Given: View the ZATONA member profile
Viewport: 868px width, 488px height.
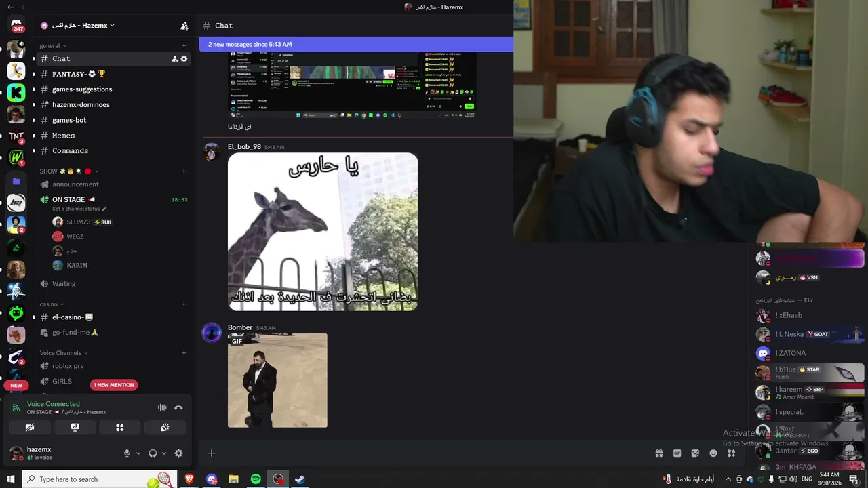Looking at the screenshot, I should point(810,353).
